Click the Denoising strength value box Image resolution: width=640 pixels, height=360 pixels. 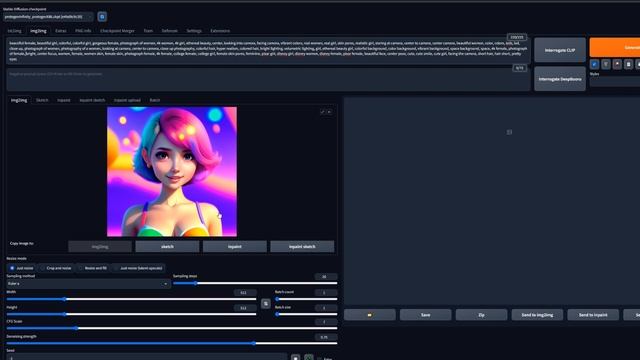point(326,337)
